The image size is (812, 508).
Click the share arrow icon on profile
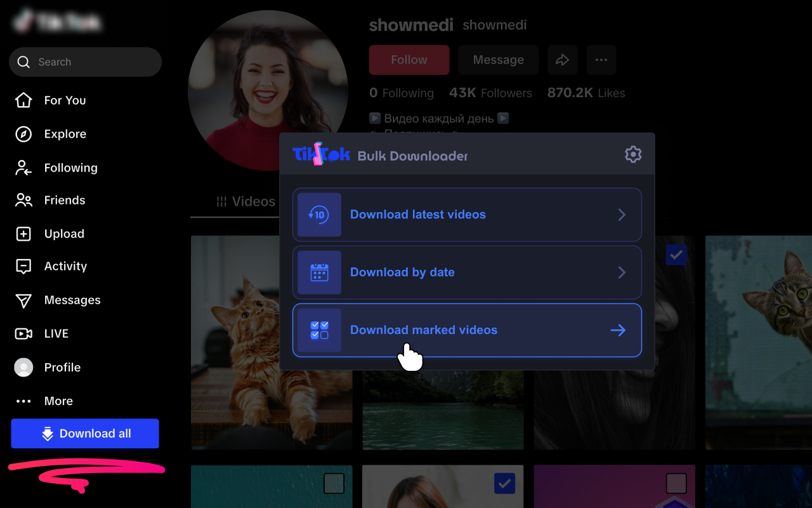click(x=563, y=60)
